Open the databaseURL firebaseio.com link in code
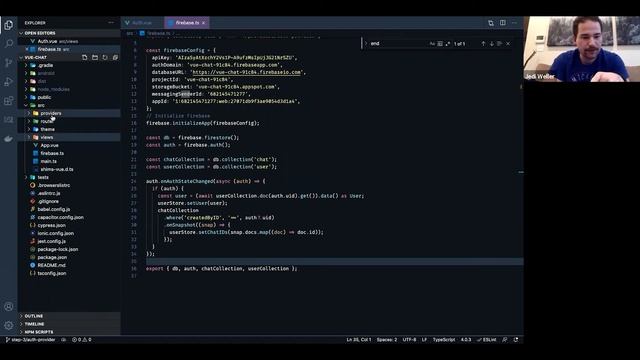Screen dimensions: 640x360 [247, 72]
